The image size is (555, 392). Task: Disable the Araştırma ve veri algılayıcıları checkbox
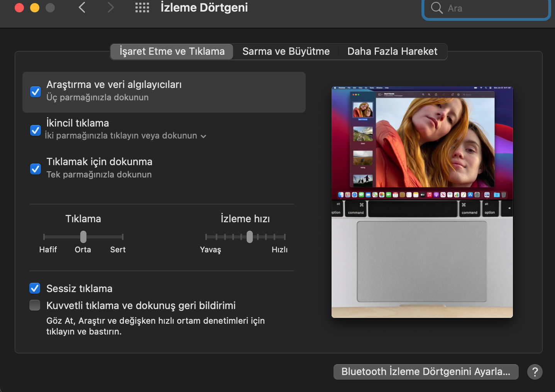pos(36,92)
